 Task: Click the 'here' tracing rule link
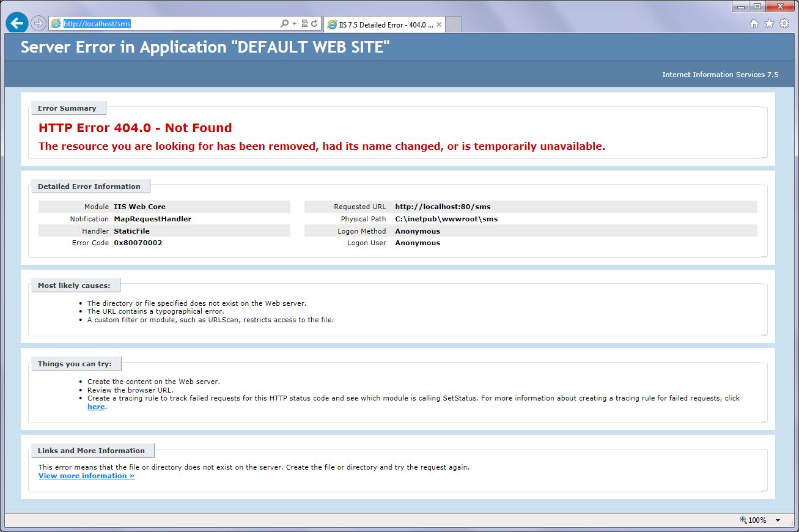tap(96, 407)
